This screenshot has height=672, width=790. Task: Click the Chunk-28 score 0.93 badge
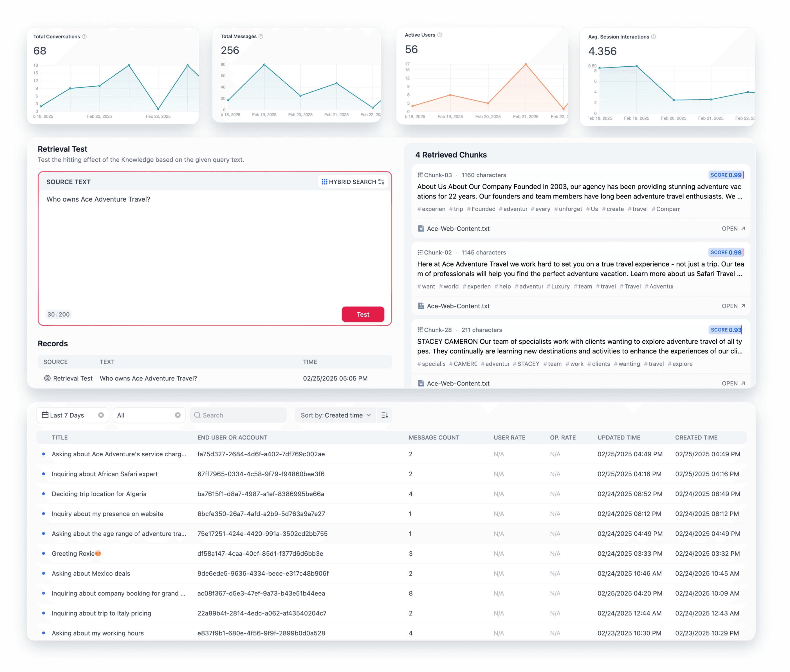point(726,330)
